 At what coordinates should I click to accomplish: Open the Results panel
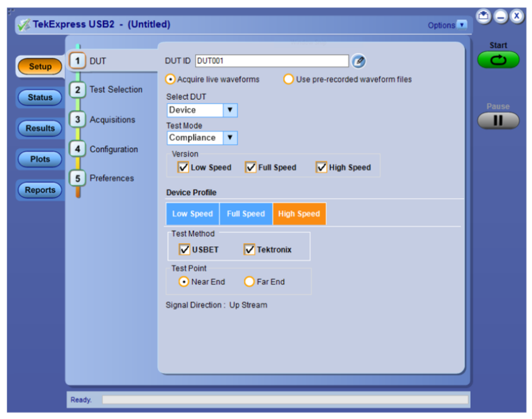[40, 128]
